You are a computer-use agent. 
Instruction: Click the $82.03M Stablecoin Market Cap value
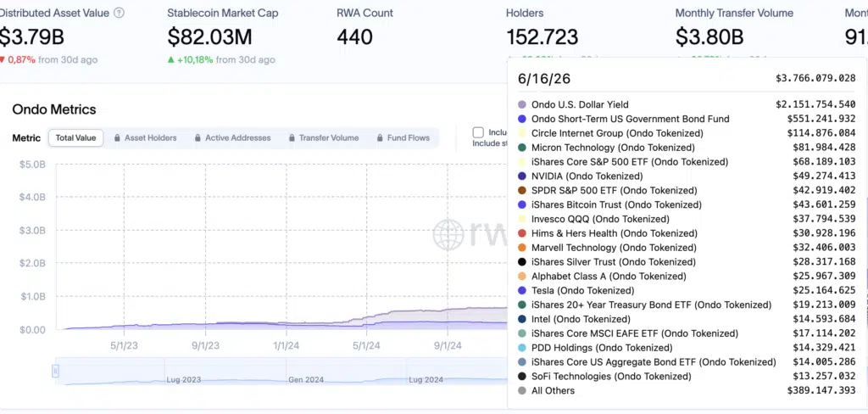click(x=210, y=36)
